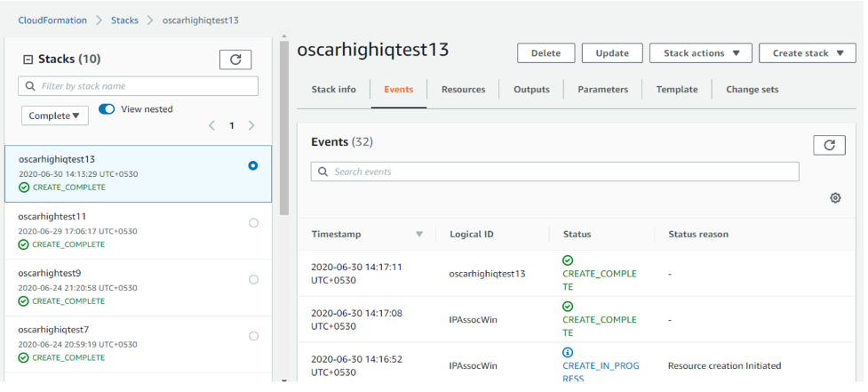This screenshot has height=392, width=868.
Task: Click the stacks panel vertical scrollbar
Action: coord(284,127)
